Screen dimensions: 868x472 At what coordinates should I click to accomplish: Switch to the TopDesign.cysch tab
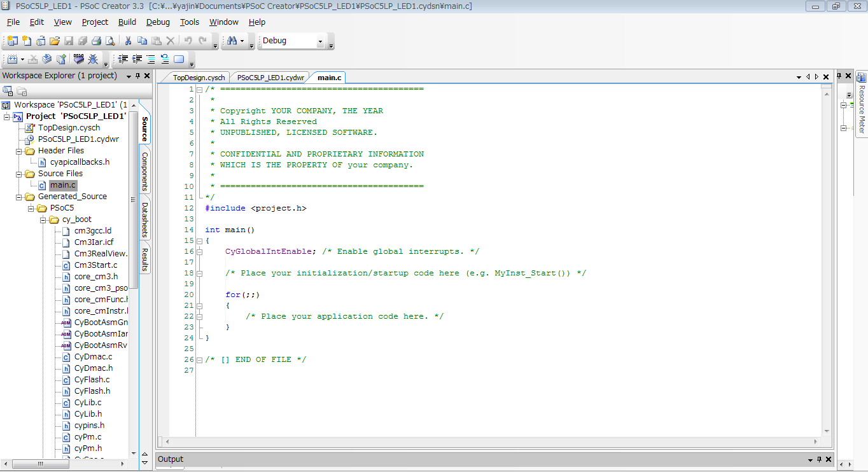(x=199, y=78)
